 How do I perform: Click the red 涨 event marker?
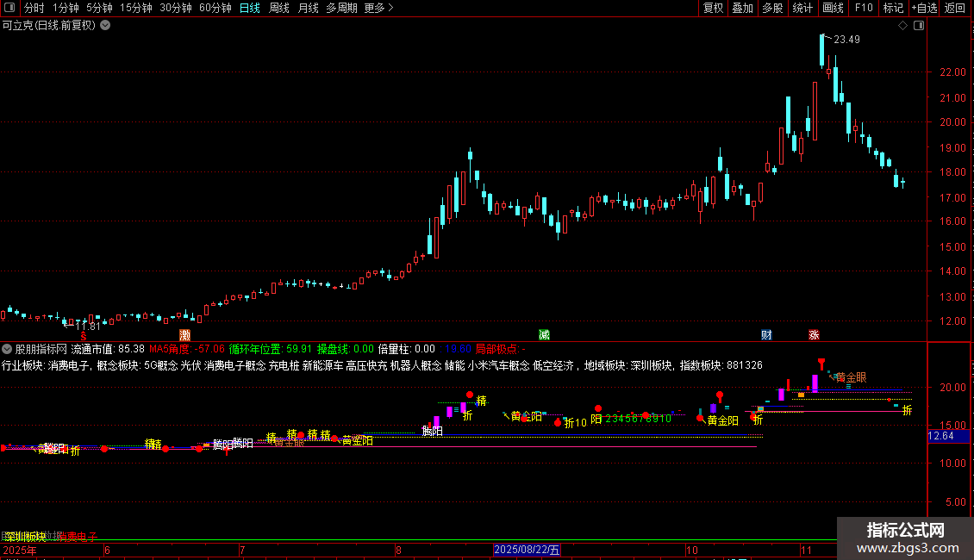814,334
